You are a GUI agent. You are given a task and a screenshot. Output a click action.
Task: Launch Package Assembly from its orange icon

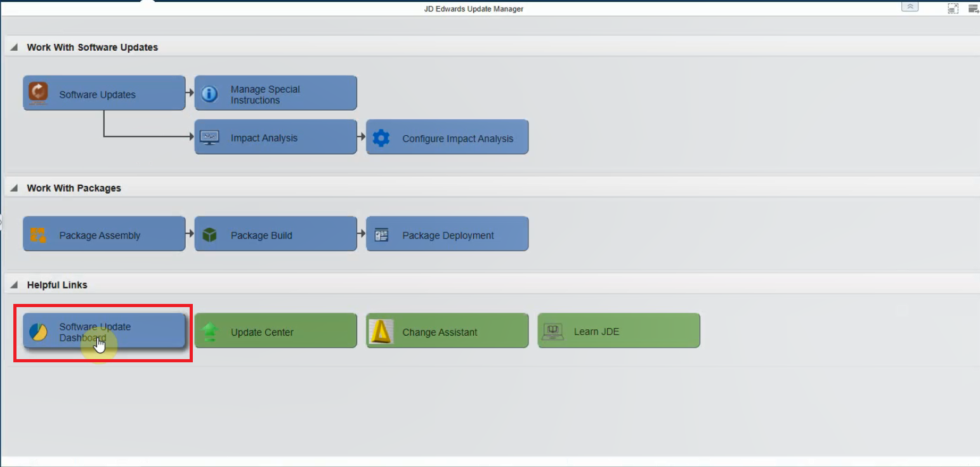[38, 235]
